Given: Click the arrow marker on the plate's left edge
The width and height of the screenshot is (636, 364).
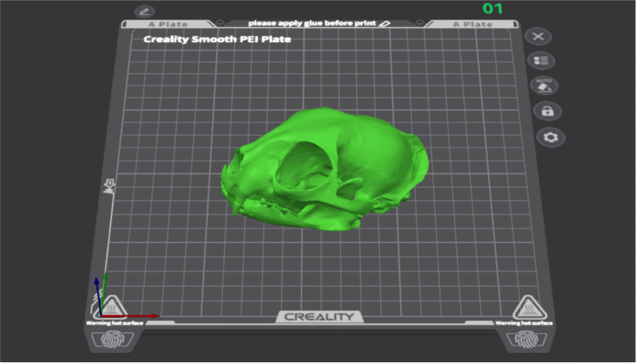Looking at the screenshot, I should [111, 184].
